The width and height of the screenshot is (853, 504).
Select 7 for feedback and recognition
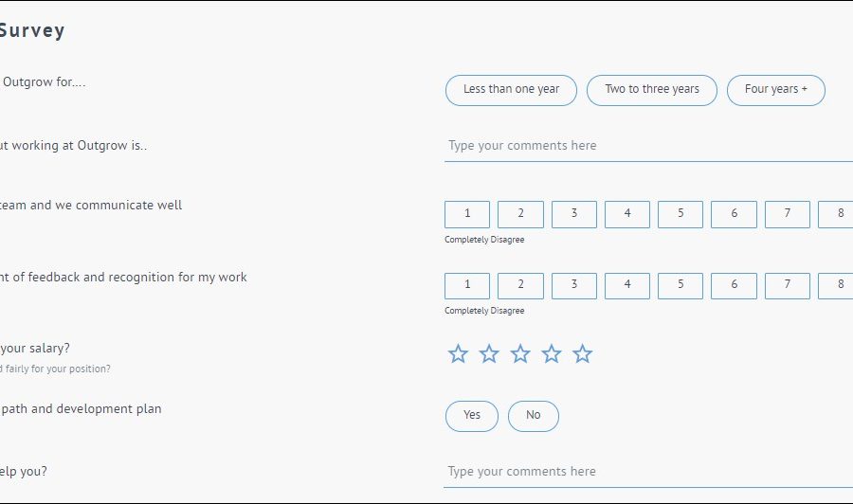pos(788,285)
